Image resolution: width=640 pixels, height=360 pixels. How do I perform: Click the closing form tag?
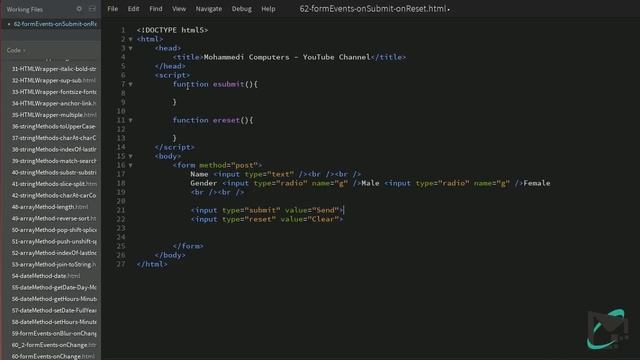click(188, 246)
